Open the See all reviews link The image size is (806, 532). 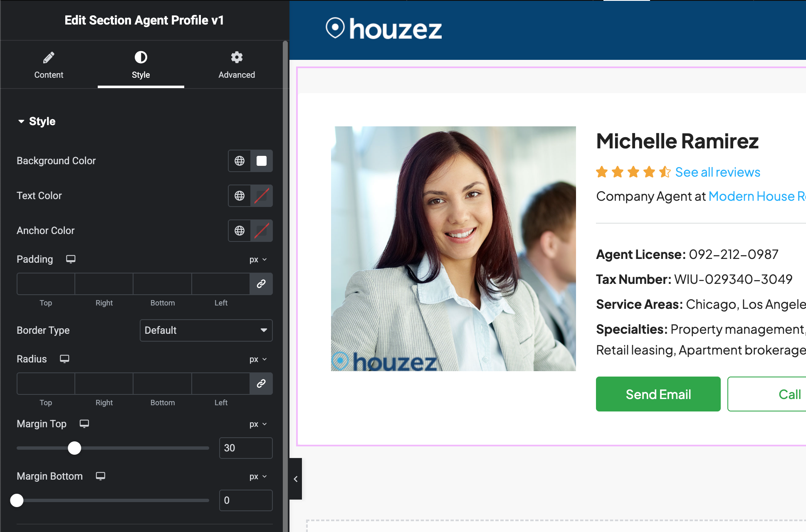coord(717,172)
